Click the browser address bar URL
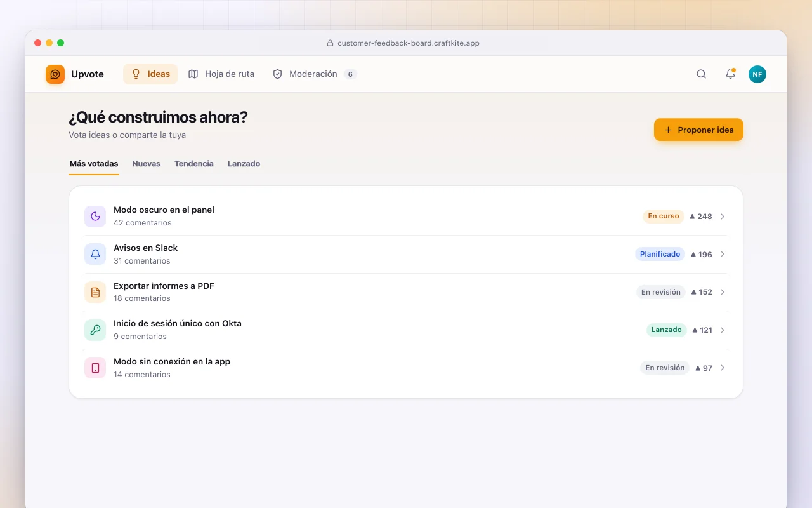Viewport: 812px width, 508px height. [x=409, y=43]
